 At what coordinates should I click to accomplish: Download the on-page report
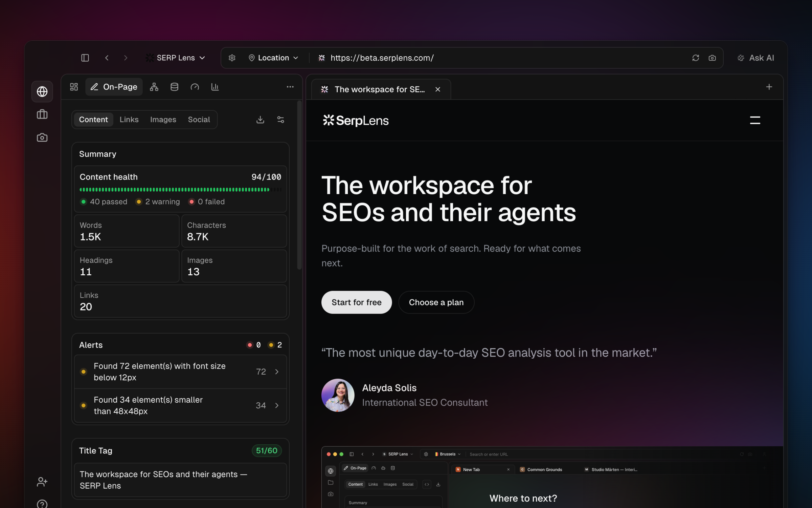pos(260,120)
